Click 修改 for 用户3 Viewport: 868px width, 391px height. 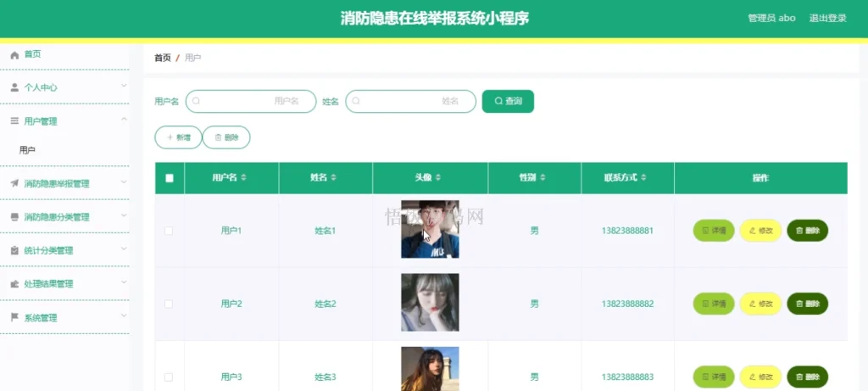pyautogui.click(x=760, y=377)
